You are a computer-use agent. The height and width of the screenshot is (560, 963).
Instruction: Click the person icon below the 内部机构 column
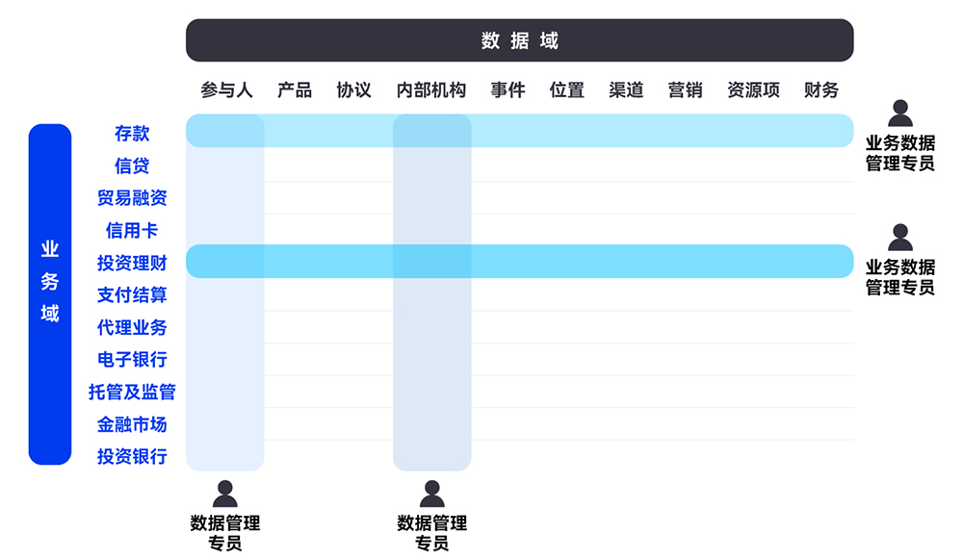pyautogui.click(x=431, y=494)
